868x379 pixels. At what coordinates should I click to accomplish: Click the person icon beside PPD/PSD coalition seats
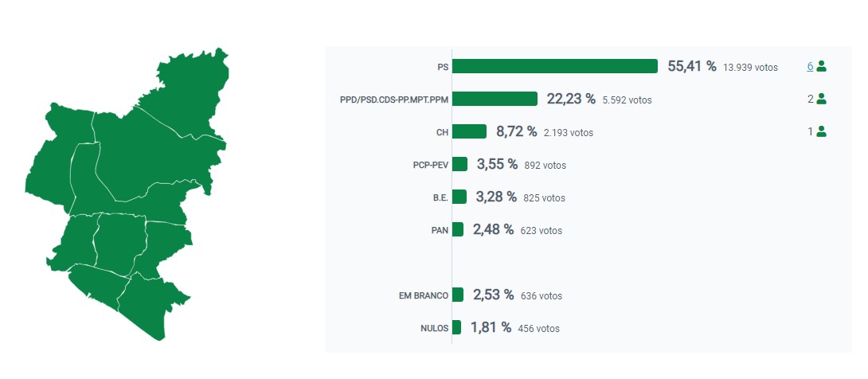coord(822,99)
